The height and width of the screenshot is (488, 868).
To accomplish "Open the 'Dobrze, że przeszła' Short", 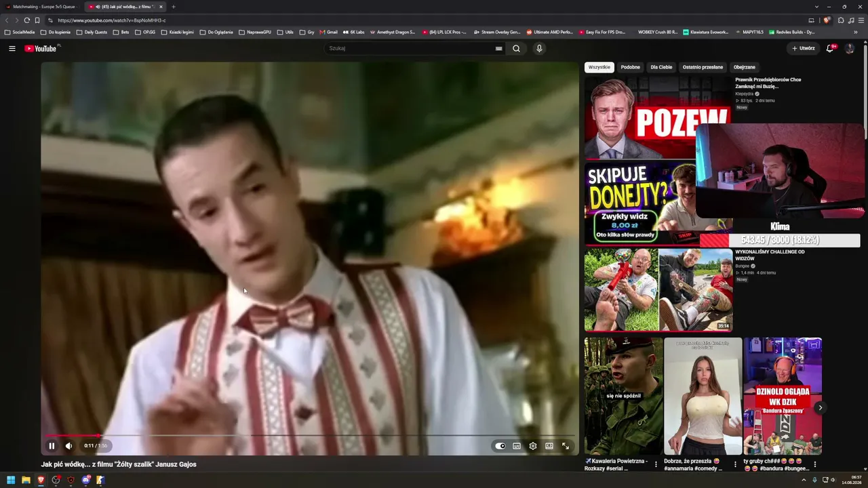I will 703,396.
